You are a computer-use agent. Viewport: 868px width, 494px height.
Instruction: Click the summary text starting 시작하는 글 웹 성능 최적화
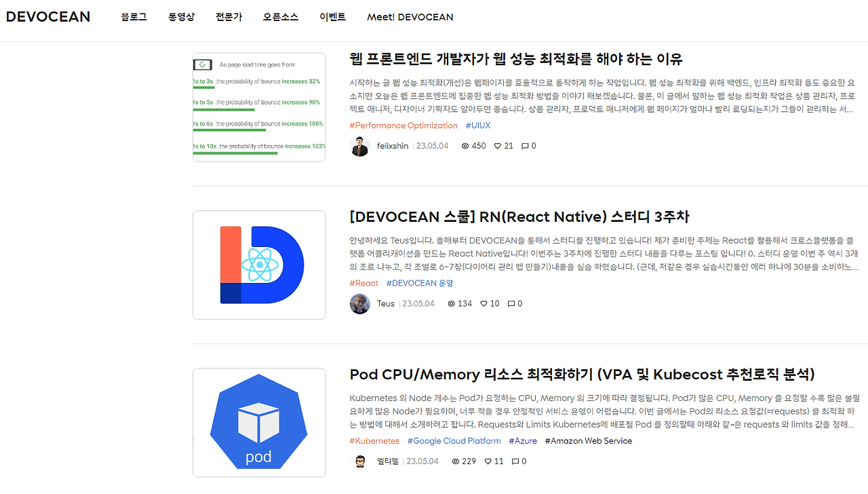click(x=603, y=95)
